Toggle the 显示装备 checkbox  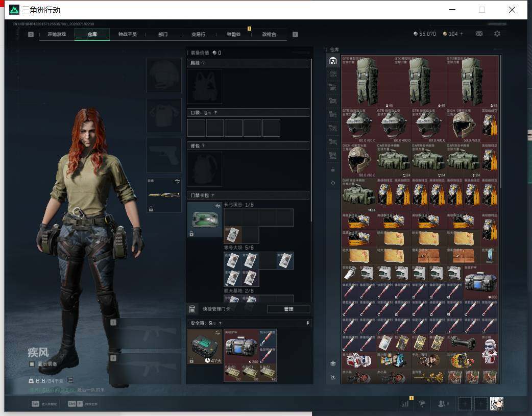[x=32, y=364]
